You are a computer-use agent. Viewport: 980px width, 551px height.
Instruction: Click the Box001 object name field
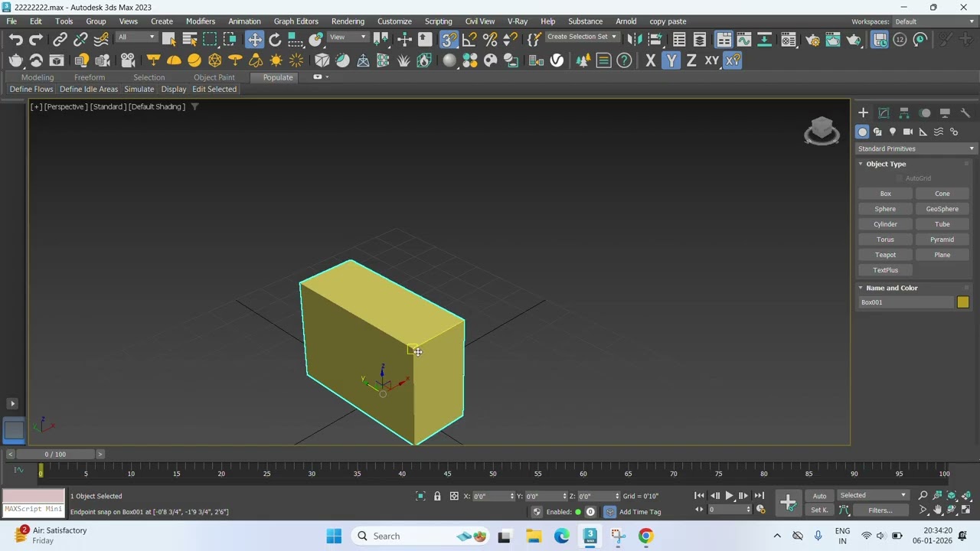click(x=906, y=302)
